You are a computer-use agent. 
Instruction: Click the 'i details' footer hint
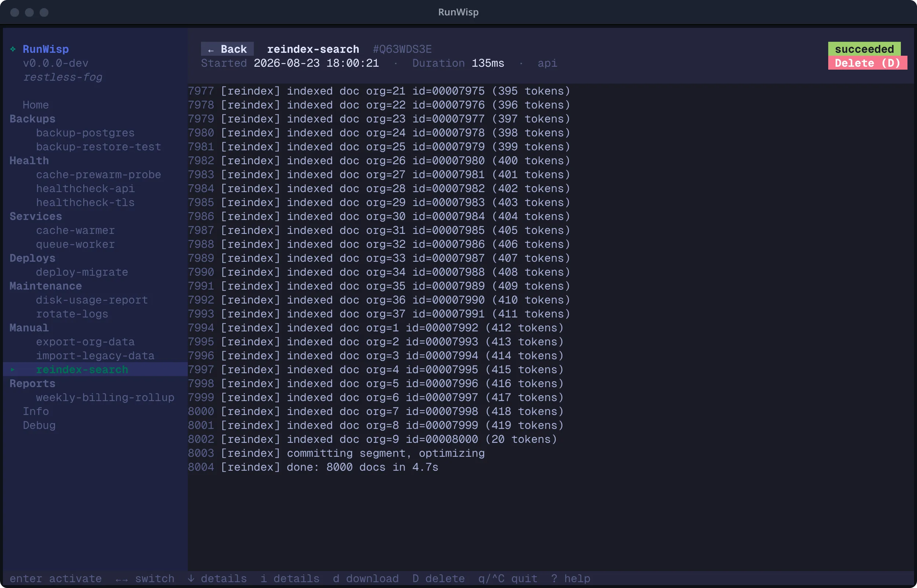(x=290, y=578)
